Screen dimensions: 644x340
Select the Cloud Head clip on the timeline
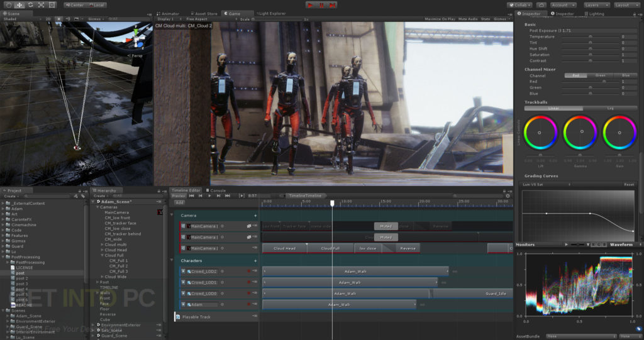[x=284, y=248]
